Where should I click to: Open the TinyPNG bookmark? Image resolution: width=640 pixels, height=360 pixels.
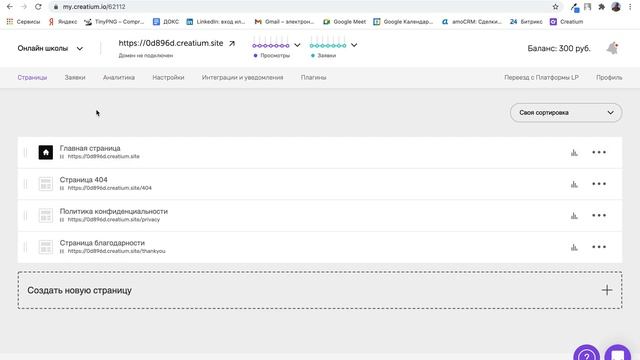(114, 22)
